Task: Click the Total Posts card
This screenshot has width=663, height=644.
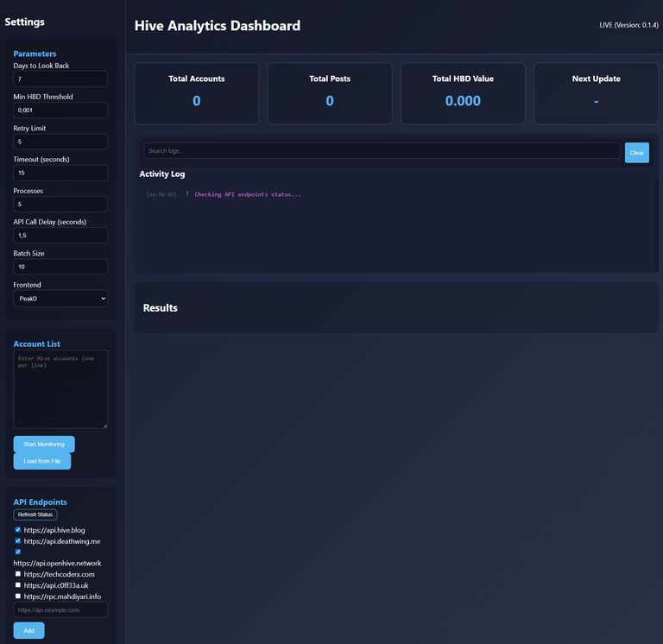Action: (x=330, y=93)
